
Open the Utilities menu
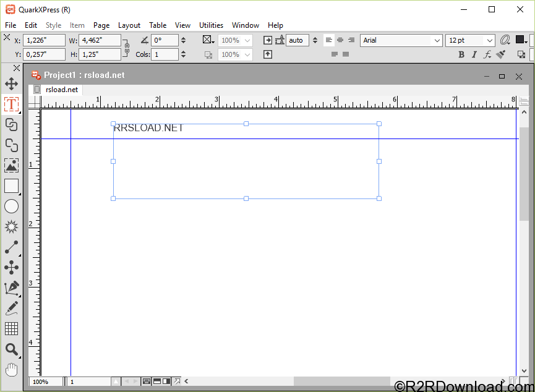pyautogui.click(x=211, y=25)
